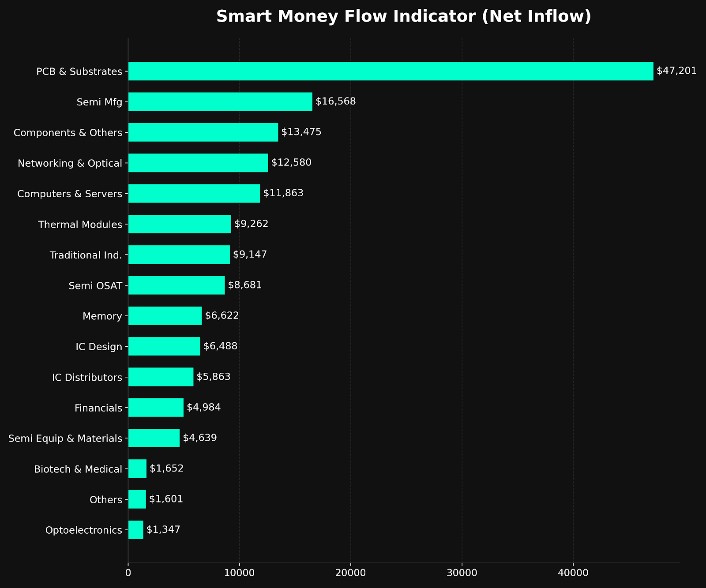Click the 40000 x-axis tick label
The image size is (706, 588).
(573, 573)
